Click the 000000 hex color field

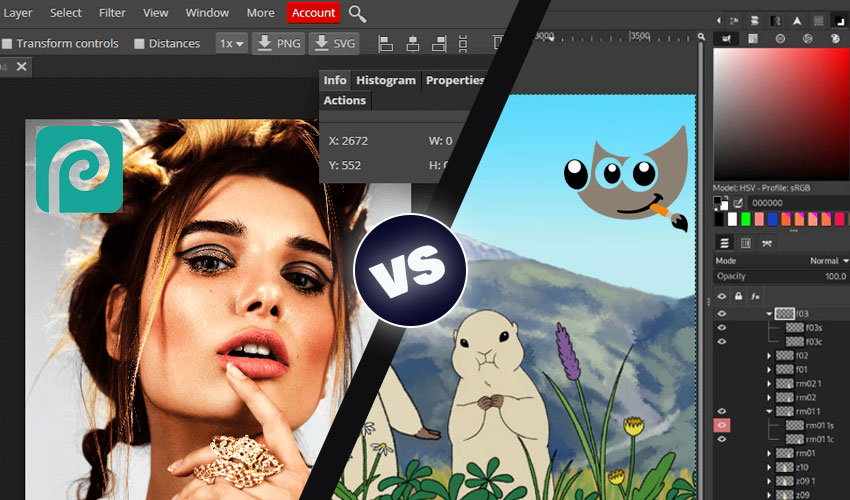coord(797,203)
